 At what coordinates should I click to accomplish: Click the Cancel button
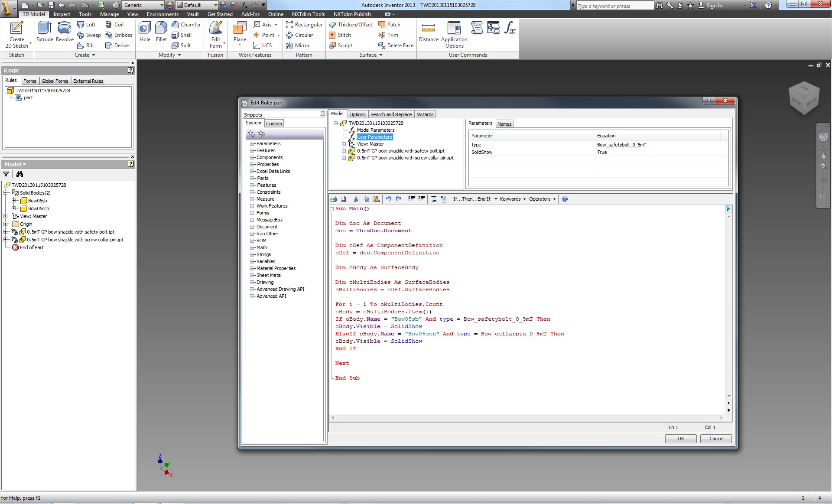click(x=716, y=439)
